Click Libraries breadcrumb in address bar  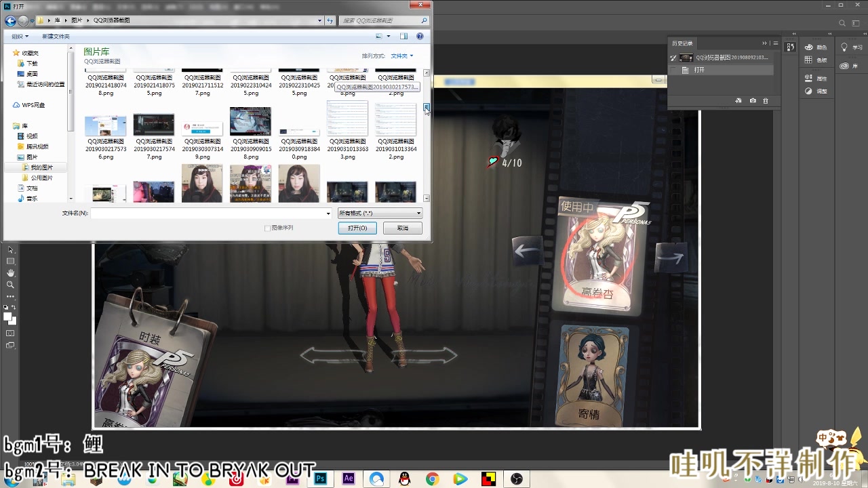coord(57,21)
